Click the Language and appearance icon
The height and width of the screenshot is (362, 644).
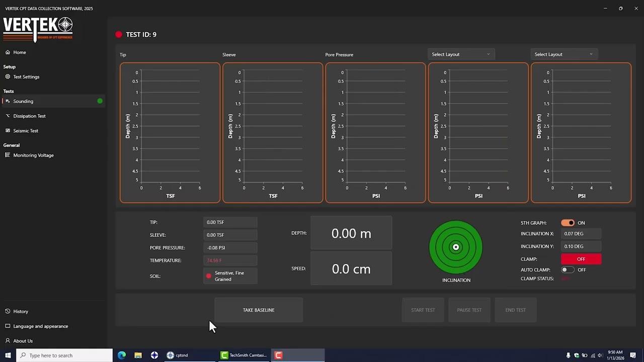pos(8,326)
